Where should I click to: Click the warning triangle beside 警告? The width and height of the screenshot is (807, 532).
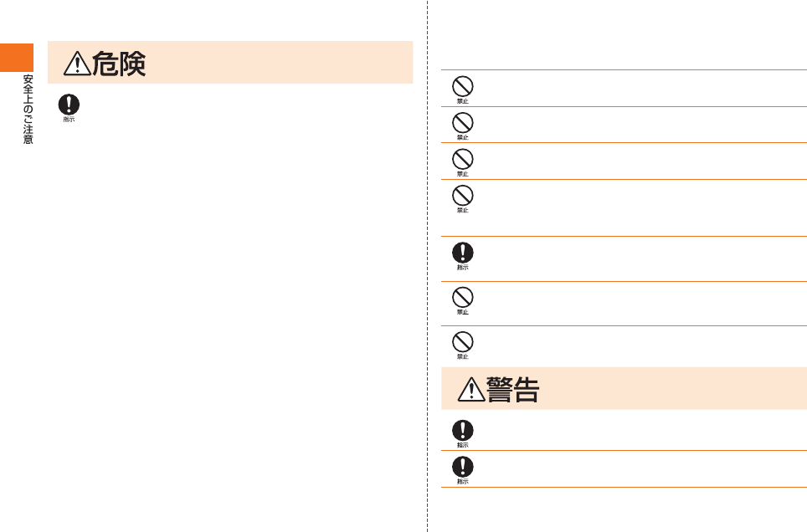(471, 389)
